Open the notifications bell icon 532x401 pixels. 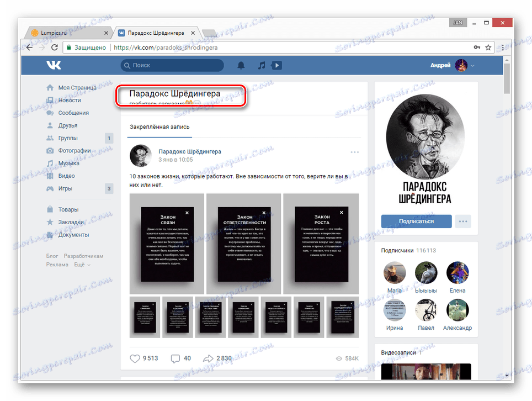coord(241,65)
